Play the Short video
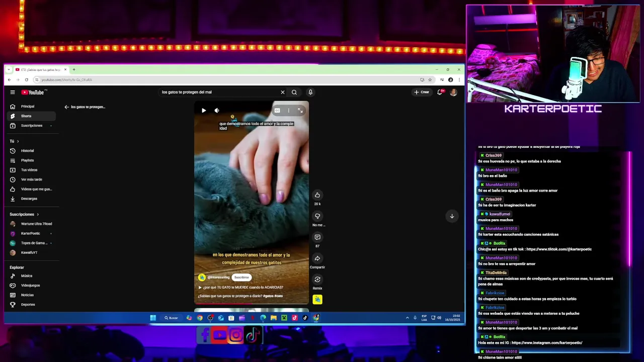This screenshot has height=362, width=644. [x=204, y=110]
